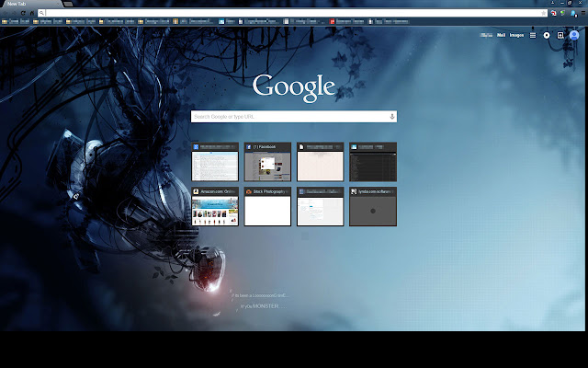Open the Images link

[516, 35]
